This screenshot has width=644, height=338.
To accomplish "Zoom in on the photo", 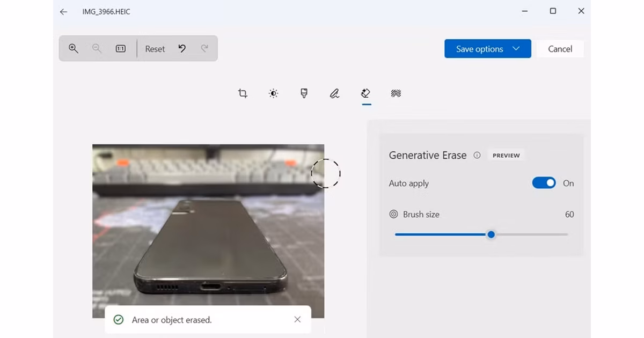I will pos(74,48).
